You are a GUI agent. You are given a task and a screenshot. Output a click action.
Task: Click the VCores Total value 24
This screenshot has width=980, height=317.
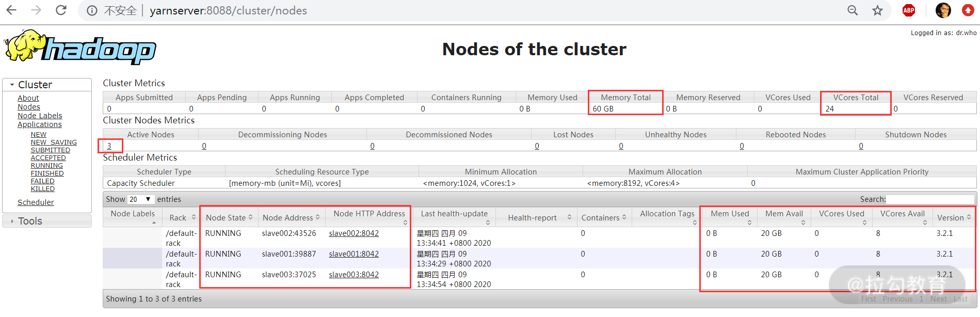pyautogui.click(x=829, y=109)
